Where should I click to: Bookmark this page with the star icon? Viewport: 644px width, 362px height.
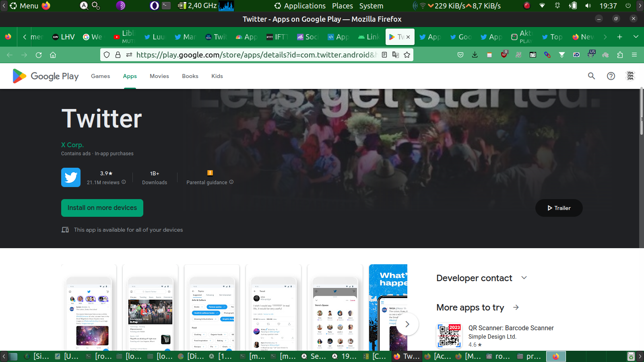(x=407, y=55)
